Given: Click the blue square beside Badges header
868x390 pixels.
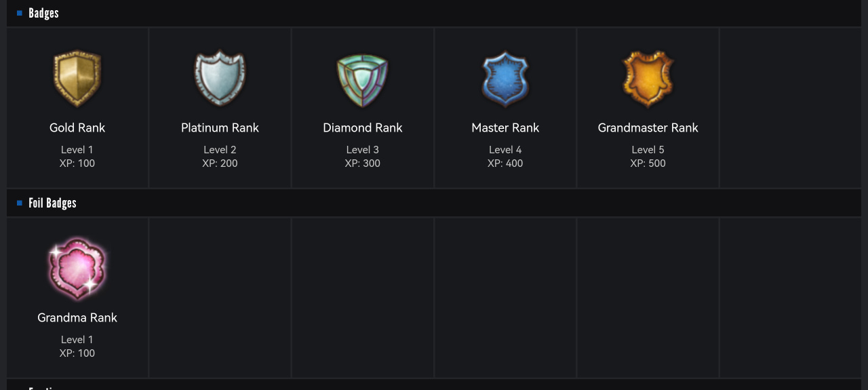Looking at the screenshot, I should (x=20, y=13).
